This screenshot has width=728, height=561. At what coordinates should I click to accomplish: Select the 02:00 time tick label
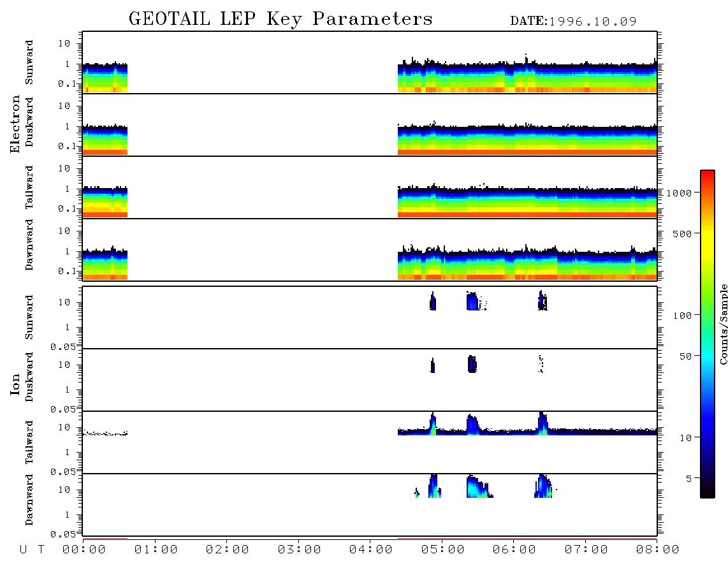pos(228,550)
